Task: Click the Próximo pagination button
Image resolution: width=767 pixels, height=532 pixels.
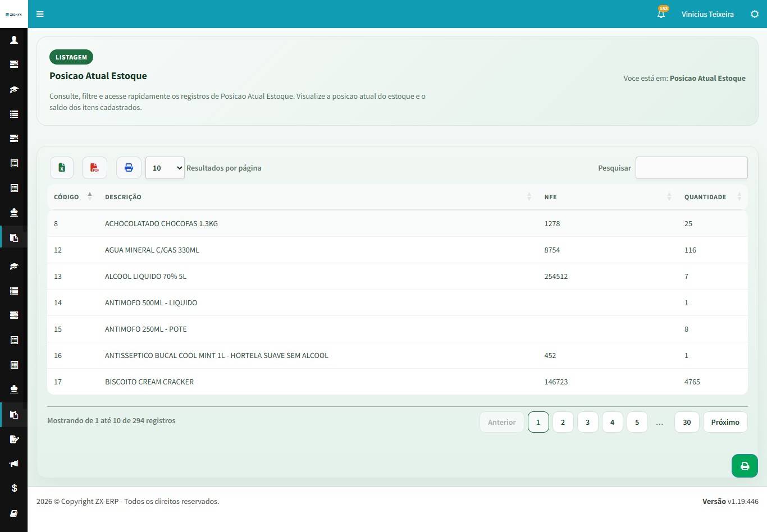Action: click(725, 422)
